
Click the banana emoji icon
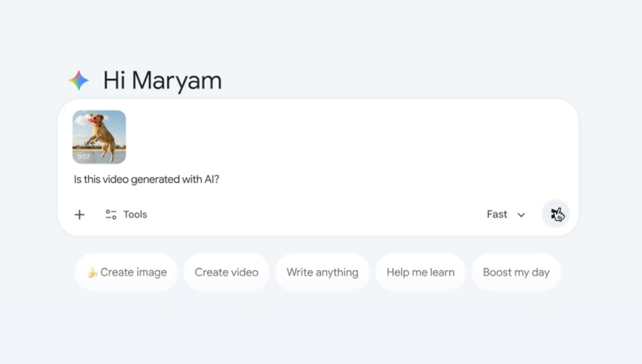pos(92,273)
